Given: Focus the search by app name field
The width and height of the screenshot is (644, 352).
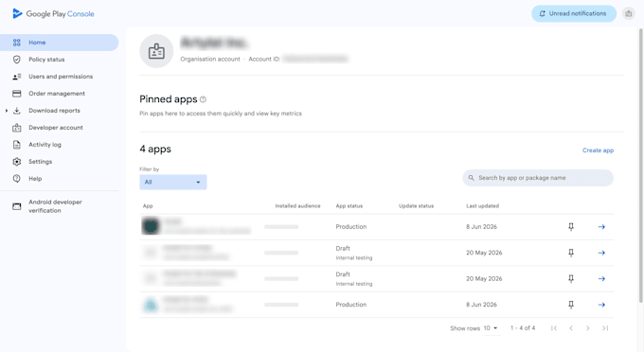Looking at the screenshot, I should click(538, 178).
